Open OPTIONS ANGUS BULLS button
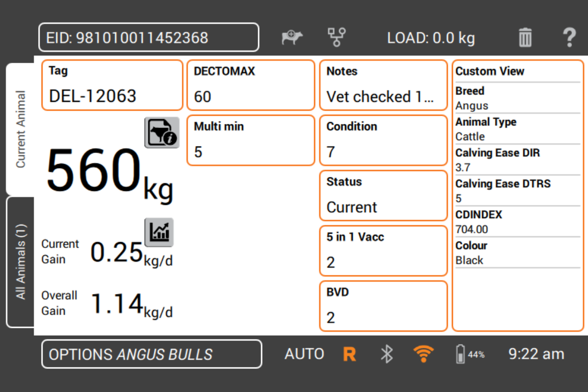Image resolution: width=588 pixels, height=392 pixels. tap(151, 354)
